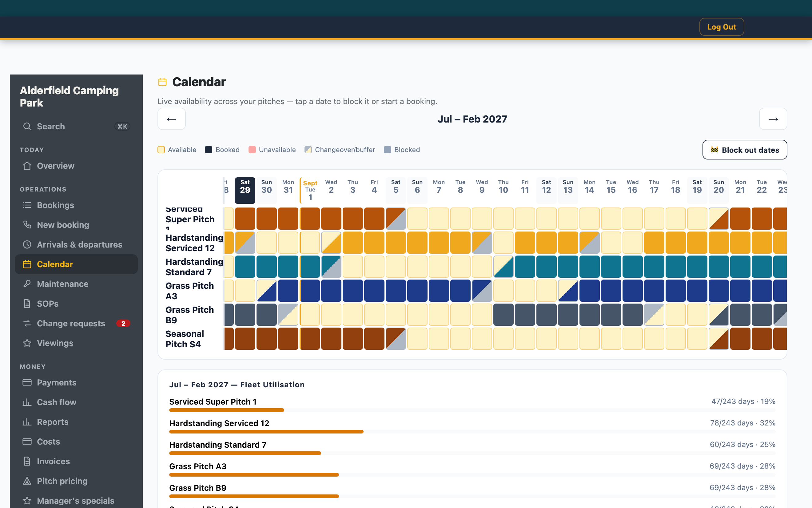Image resolution: width=812 pixels, height=508 pixels.
Task: Click the Log Out button
Action: (x=721, y=27)
